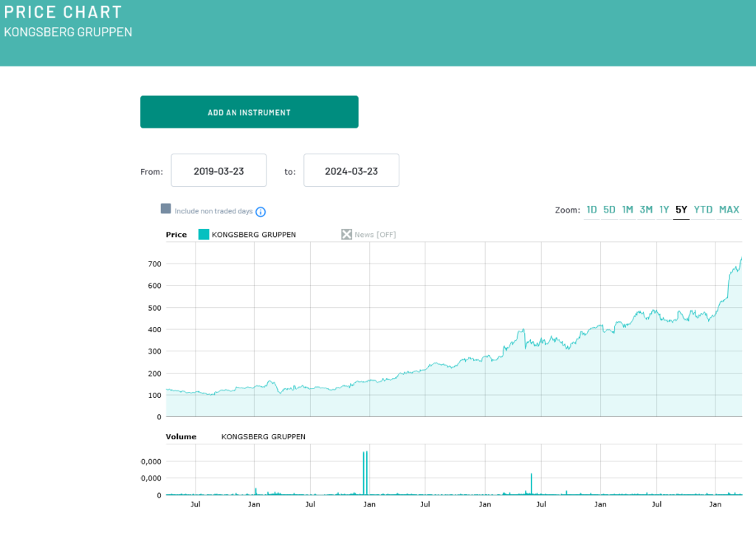Set zoom range to 1D

click(591, 210)
